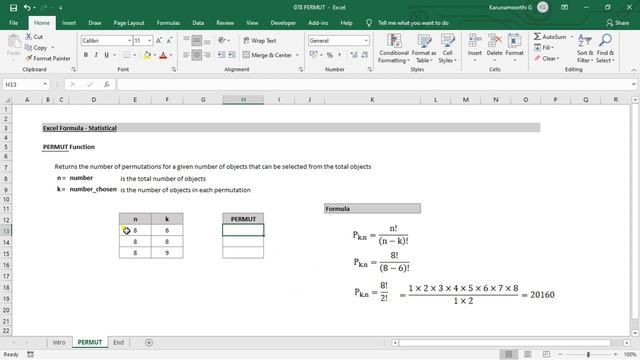Increase font size with the larger A icon
The height and width of the screenshot is (360, 640).
coord(159,40)
